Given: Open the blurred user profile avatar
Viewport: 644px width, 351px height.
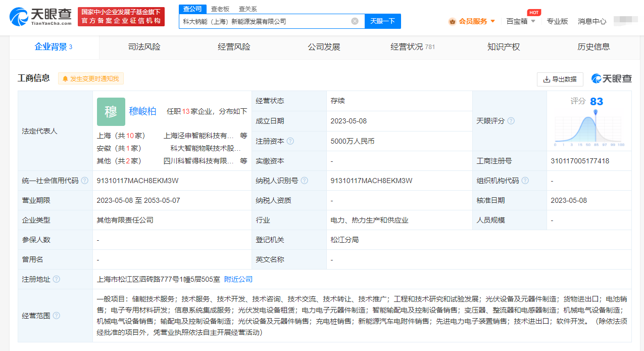Looking at the screenshot, I should (626, 21).
